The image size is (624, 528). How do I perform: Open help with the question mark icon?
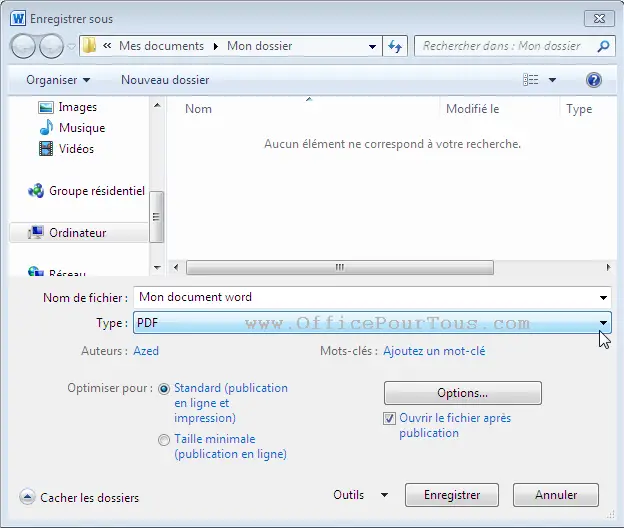(x=593, y=80)
